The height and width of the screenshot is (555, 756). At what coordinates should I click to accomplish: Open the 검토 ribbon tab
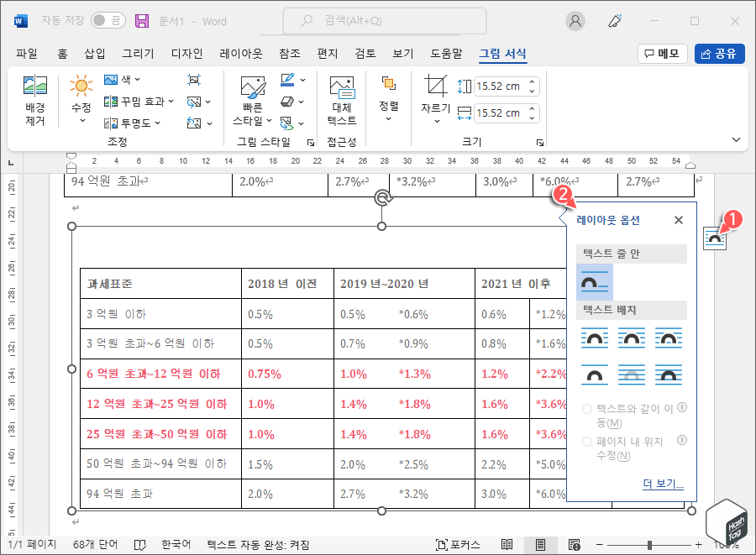point(364,53)
